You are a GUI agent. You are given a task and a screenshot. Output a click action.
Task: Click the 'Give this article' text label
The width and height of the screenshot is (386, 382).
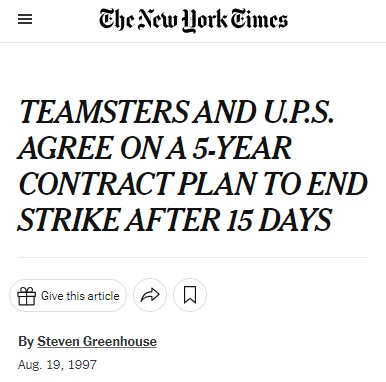tap(80, 296)
